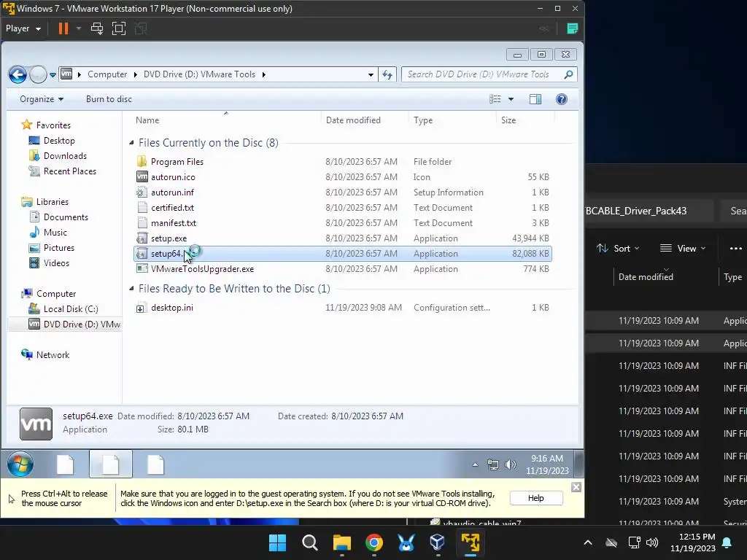
Task: Open Downloads in Favorites
Action: point(65,156)
